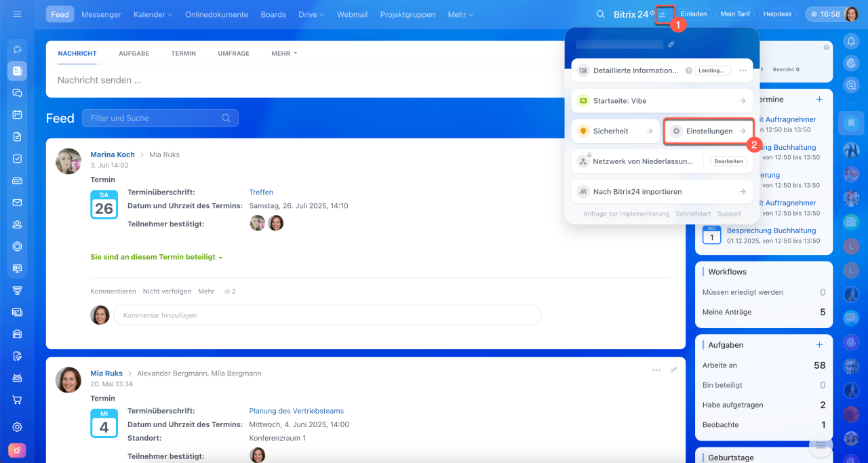Open the three-dot menu on Detaillierte Information card

pos(743,71)
